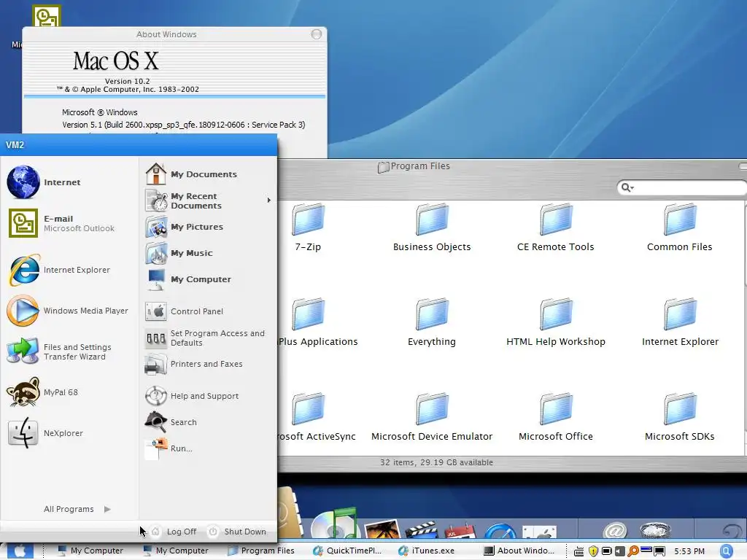Launch MyPal 68 browser
The width and height of the screenshot is (747, 560).
[69, 392]
